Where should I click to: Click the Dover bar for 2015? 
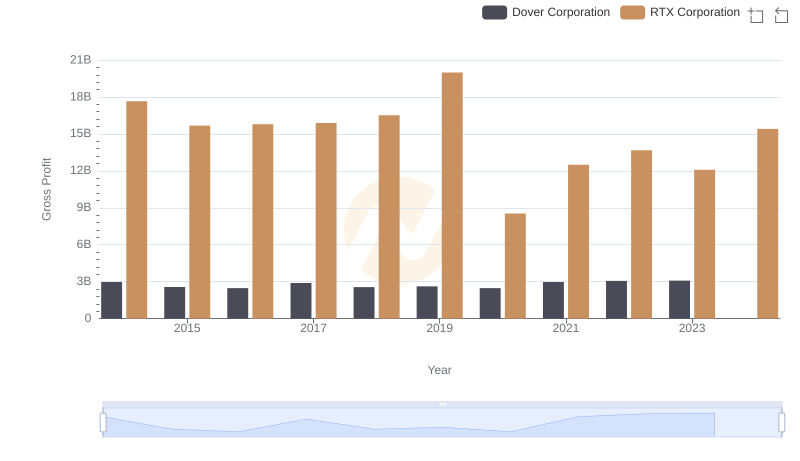point(174,303)
